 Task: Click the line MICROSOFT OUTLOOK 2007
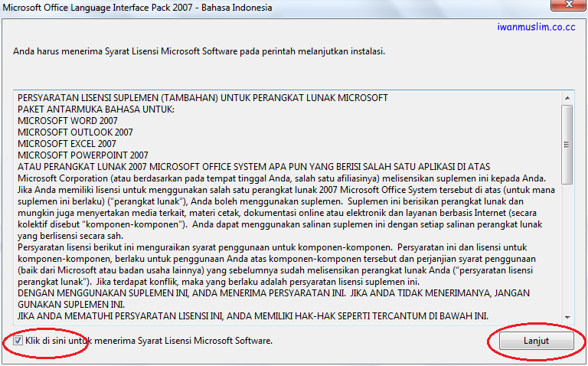(75, 132)
